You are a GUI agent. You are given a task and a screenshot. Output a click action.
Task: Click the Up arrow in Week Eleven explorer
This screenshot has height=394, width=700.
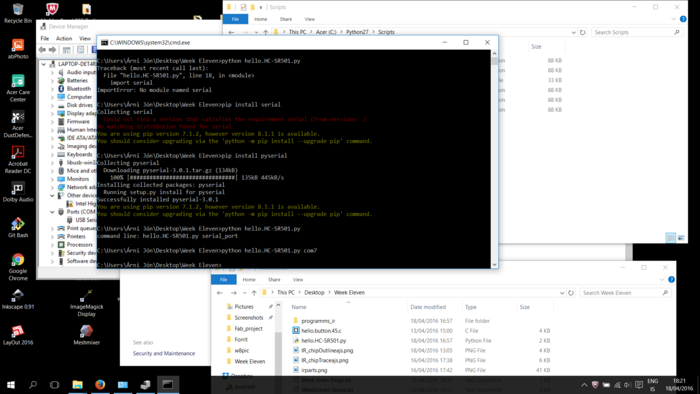[x=254, y=293]
